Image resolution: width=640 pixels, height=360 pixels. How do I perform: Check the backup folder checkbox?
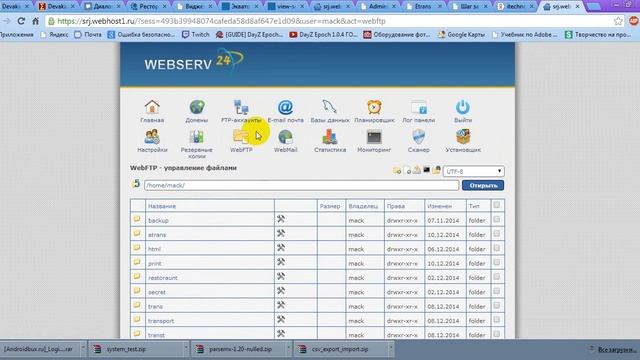pos(496,220)
